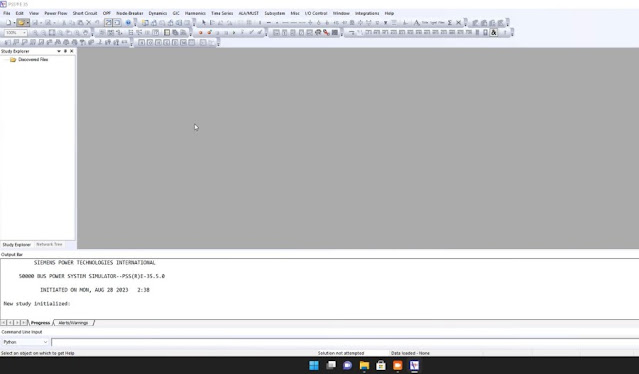Open the Dynamics menu
This screenshot has height=374, width=639.
click(x=158, y=13)
